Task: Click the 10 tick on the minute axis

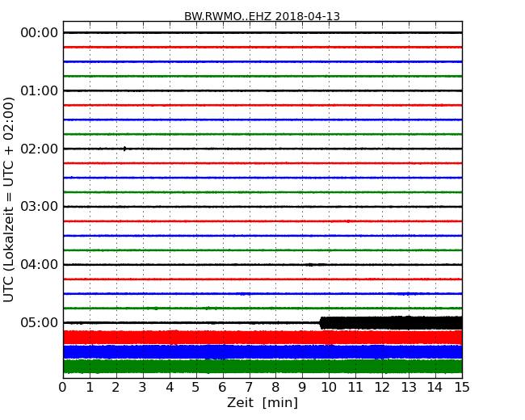Action: point(329,387)
